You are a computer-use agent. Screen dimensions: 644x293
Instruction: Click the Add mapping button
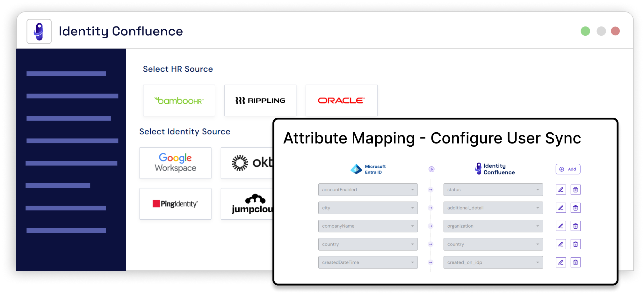[568, 169]
